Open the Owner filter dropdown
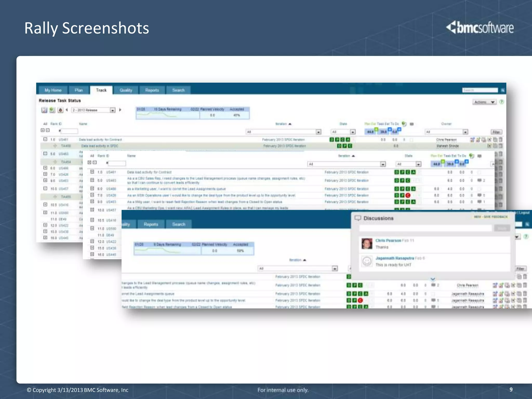The height and width of the screenshot is (399, 532). pyautogui.click(x=465, y=132)
